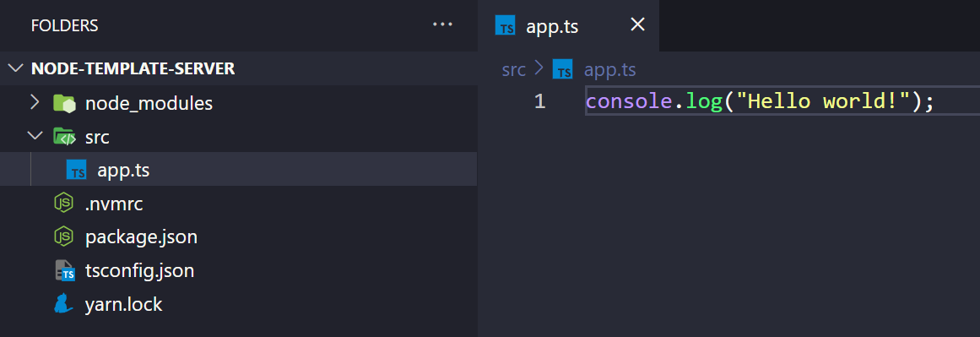Click the src breadcrumb segment
The image size is (980, 337).
coord(514,69)
